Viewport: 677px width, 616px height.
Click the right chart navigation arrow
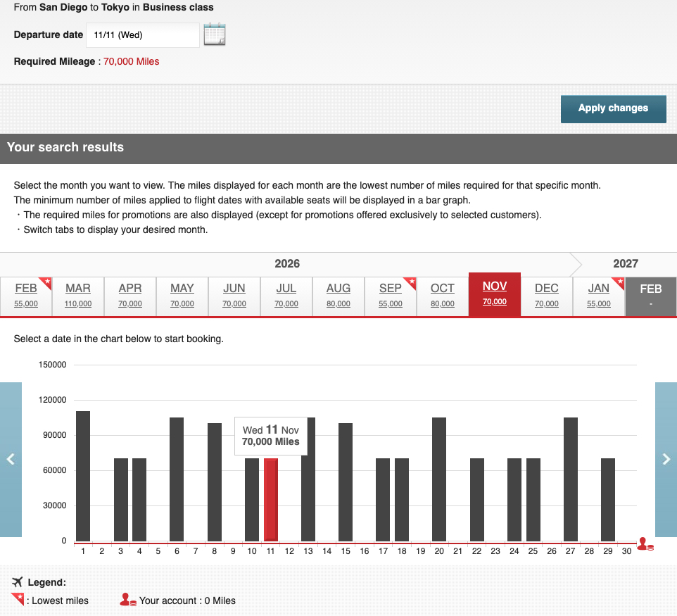[666, 459]
